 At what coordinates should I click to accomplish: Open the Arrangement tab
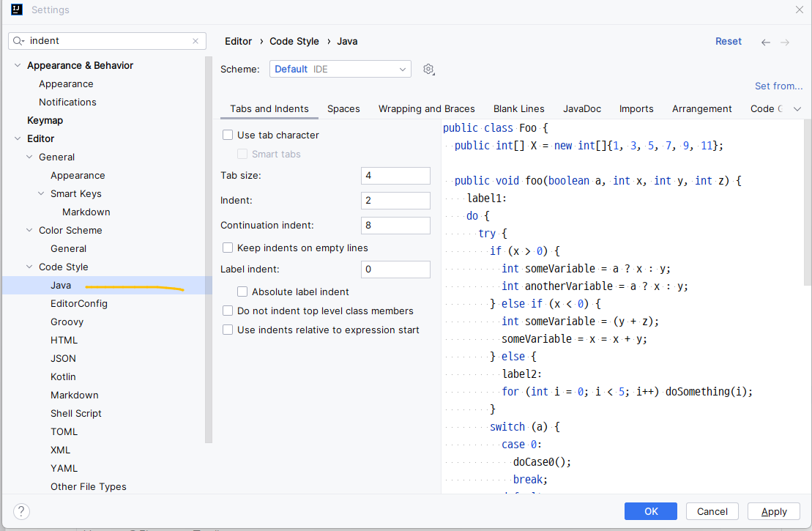pyautogui.click(x=701, y=109)
